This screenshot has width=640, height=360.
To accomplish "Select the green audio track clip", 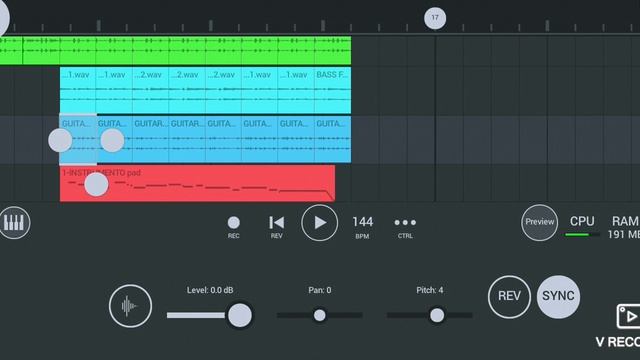I will click(x=176, y=51).
